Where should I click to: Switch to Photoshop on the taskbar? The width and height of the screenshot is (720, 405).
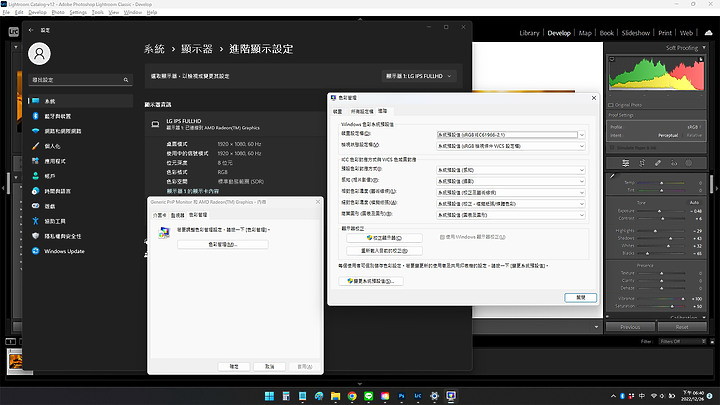tap(402, 396)
